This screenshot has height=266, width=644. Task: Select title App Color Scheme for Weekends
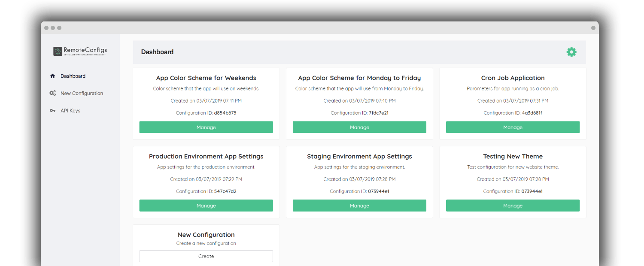point(206,78)
